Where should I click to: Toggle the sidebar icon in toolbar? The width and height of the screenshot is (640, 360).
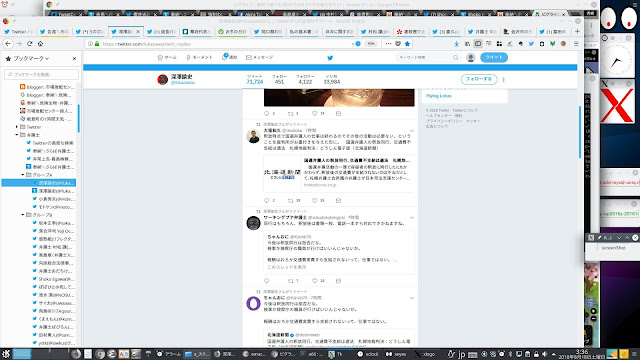click(478, 44)
